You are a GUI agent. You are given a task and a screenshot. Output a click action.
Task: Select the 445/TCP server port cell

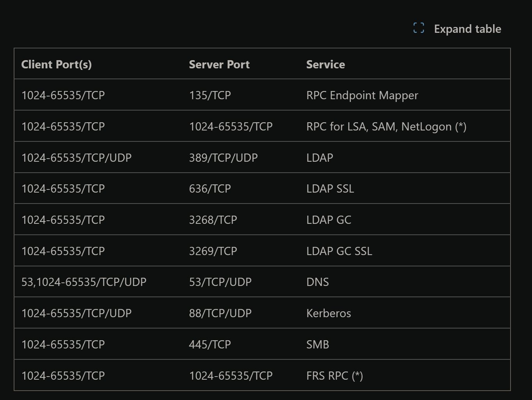pyautogui.click(x=210, y=344)
